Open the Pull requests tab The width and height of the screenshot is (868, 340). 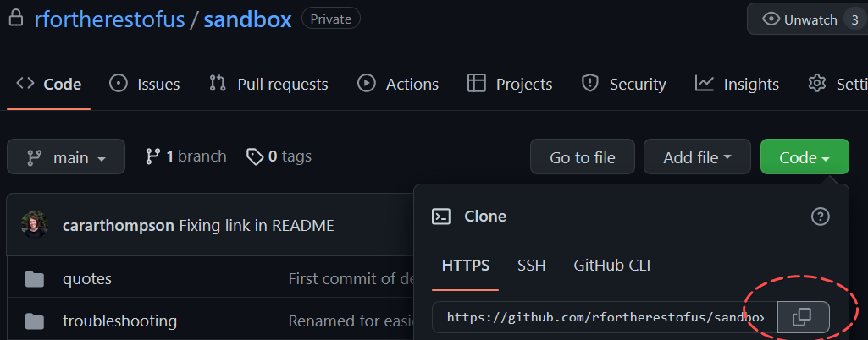coord(268,84)
